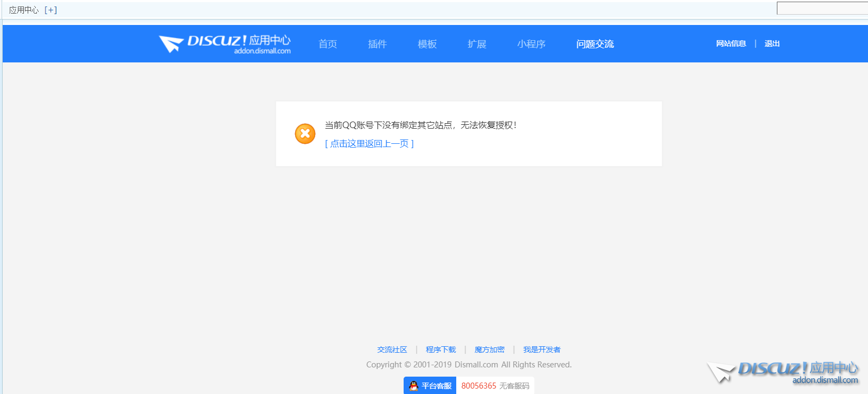Screen dimensions: 868x394
Task: Open the 扩展 section
Action: 477,44
